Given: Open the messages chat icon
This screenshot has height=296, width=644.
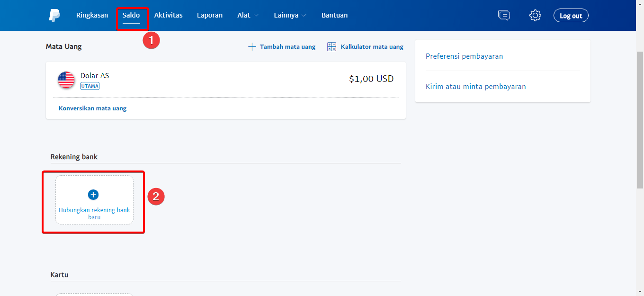Looking at the screenshot, I should pos(504,15).
